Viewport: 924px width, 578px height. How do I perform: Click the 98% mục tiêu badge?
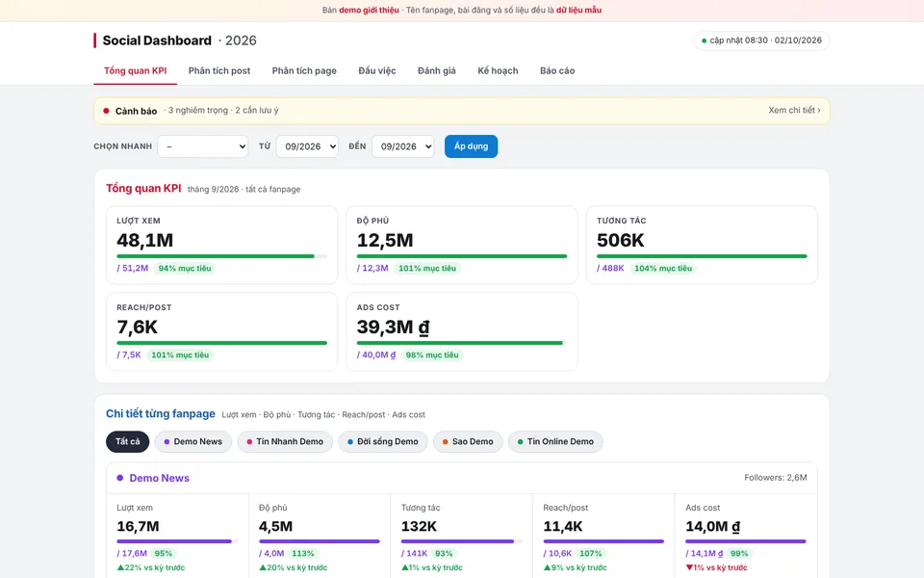pos(432,355)
